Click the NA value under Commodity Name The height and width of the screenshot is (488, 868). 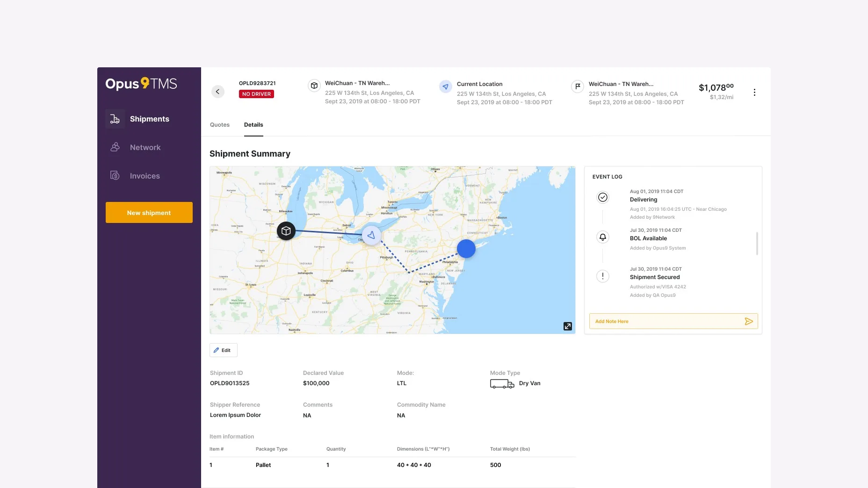click(401, 416)
